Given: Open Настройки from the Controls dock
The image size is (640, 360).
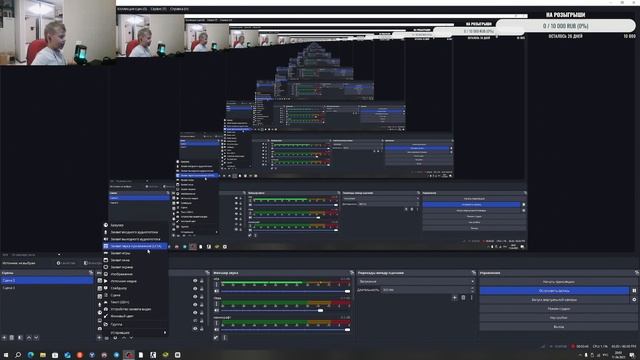Looking at the screenshot, I should pyautogui.click(x=558, y=318).
